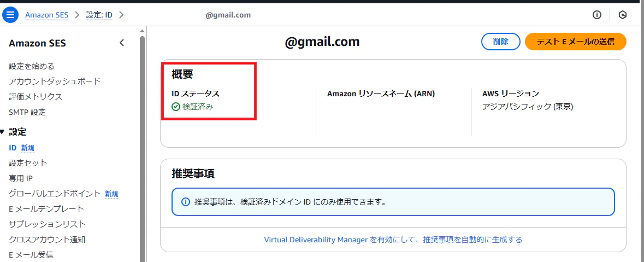Click the 削除 button
The image size is (644, 262).
tap(501, 42)
